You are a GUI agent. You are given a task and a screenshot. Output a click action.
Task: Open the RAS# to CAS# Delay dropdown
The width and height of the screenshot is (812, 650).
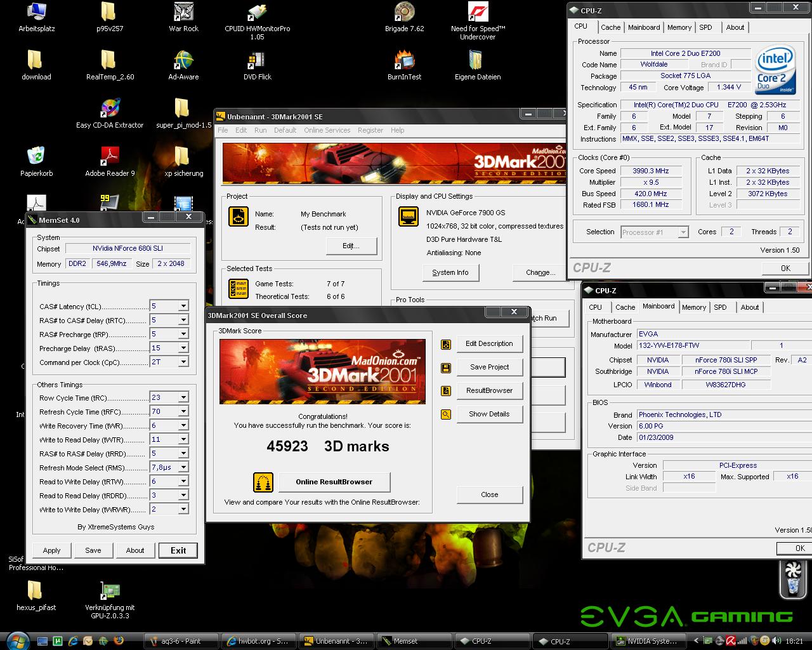183,320
